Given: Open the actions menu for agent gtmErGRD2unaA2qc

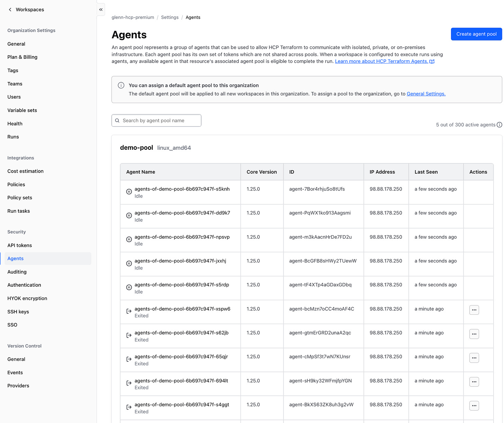Looking at the screenshot, I should 474,334.
